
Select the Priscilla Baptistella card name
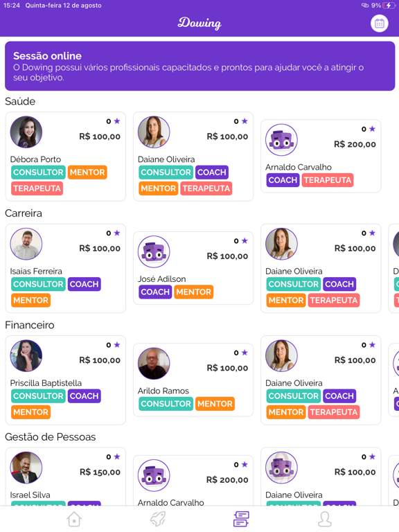point(46,383)
